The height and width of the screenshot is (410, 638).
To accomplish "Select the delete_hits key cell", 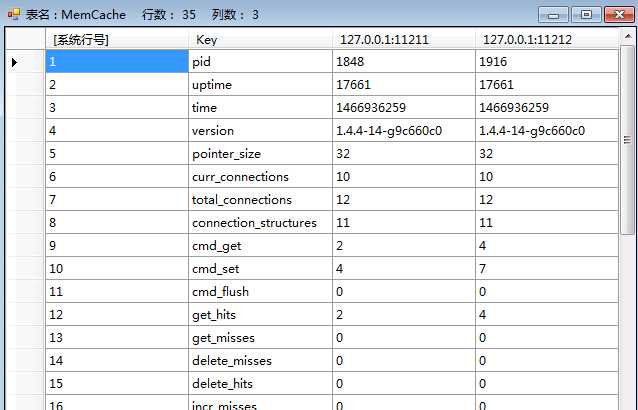I will click(260, 384).
